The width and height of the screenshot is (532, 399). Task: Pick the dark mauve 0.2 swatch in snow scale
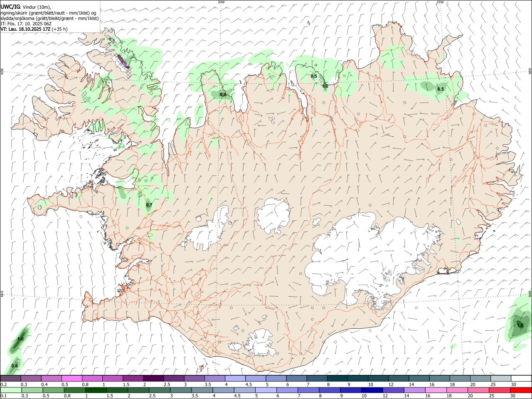pyautogui.click(x=10, y=379)
